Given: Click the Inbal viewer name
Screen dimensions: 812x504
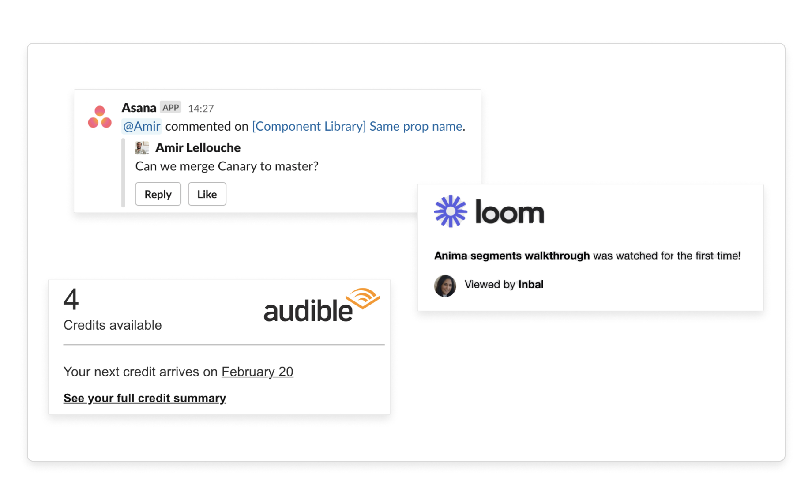Looking at the screenshot, I should (530, 285).
